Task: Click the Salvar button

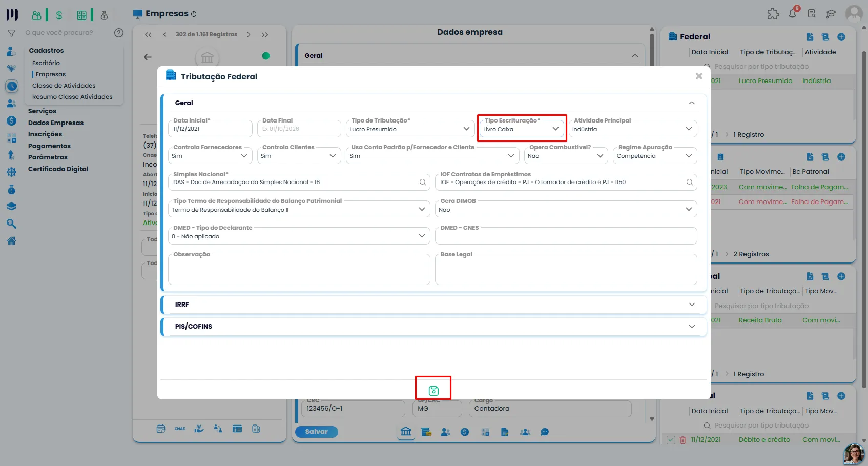Action: pyautogui.click(x=317, y=432)
